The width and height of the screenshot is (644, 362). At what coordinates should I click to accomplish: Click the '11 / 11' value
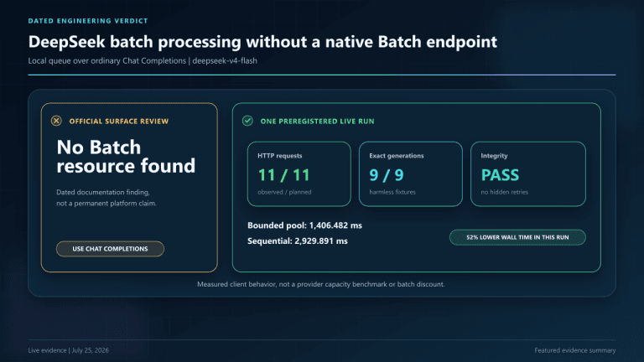point(283,175)
